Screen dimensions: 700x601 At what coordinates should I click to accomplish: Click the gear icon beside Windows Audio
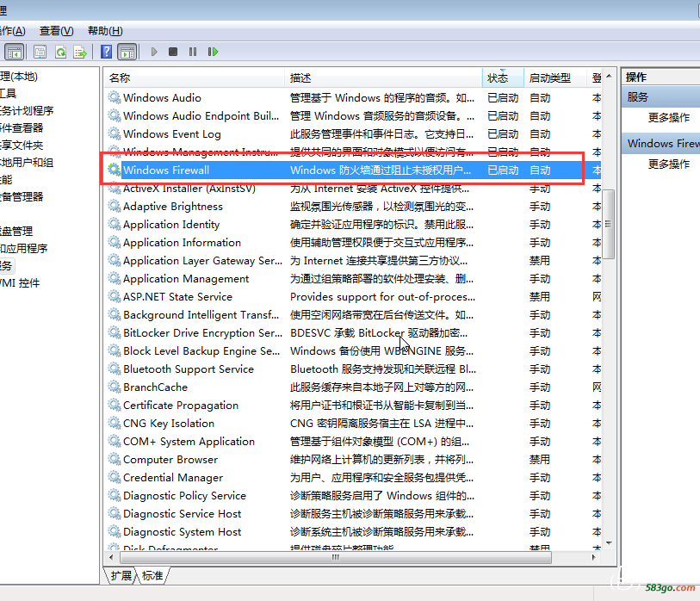115,97
